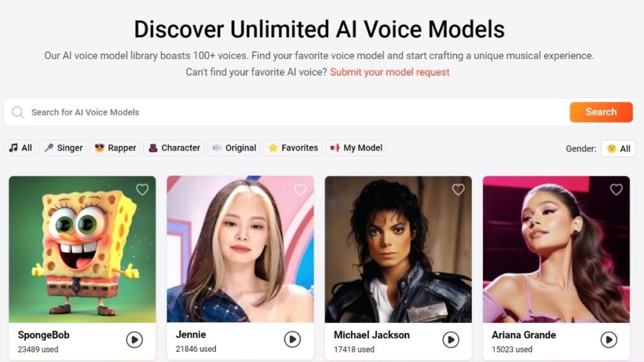Select the All category filter
The image size is (644, 362).
(20, 148)
